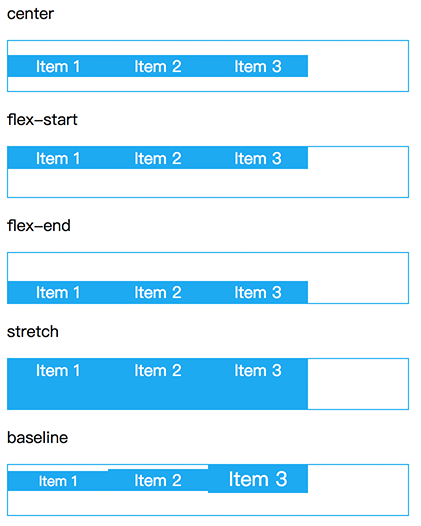Image resolution: width=421 pixels, height=526 pixels.
Task: Select Item 2 in the flex-end container
Action: pos(158,292)
